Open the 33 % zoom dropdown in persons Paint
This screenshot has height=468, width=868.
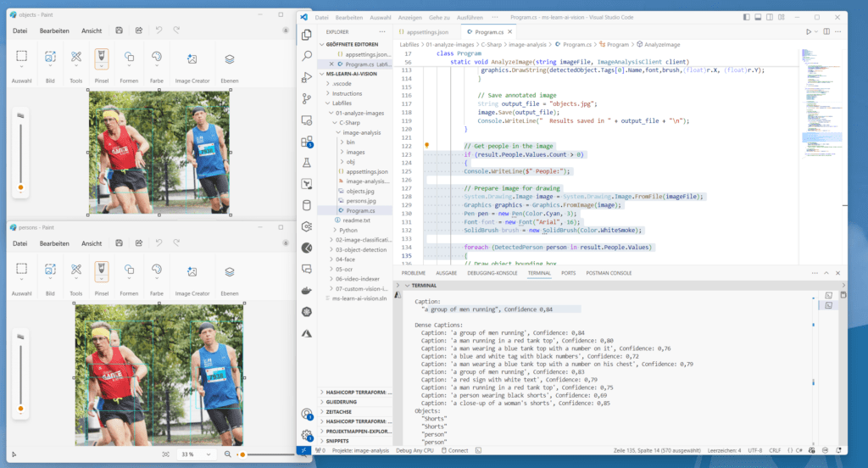[197, 454]
